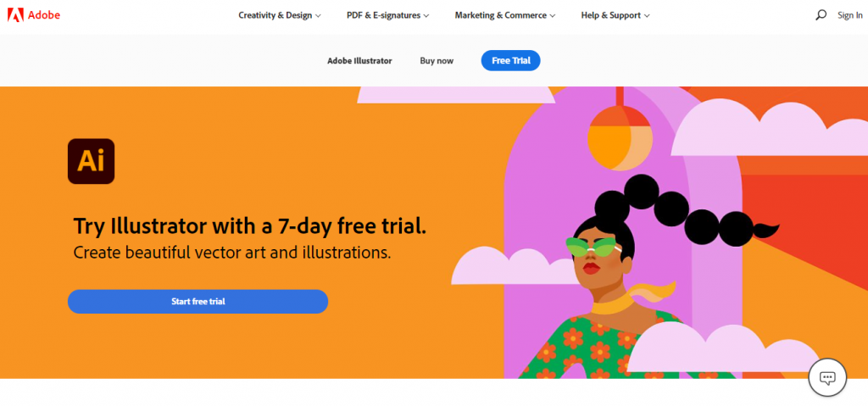Click the 7-day free trial headline
The width and height of the screenshot is (868, 406).
pyautogui.click(x=250, y=226)
